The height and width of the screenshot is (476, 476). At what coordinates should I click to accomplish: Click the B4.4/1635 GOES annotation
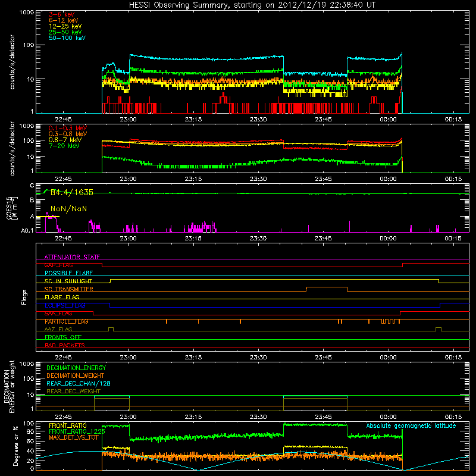click(x=71, y=192)
